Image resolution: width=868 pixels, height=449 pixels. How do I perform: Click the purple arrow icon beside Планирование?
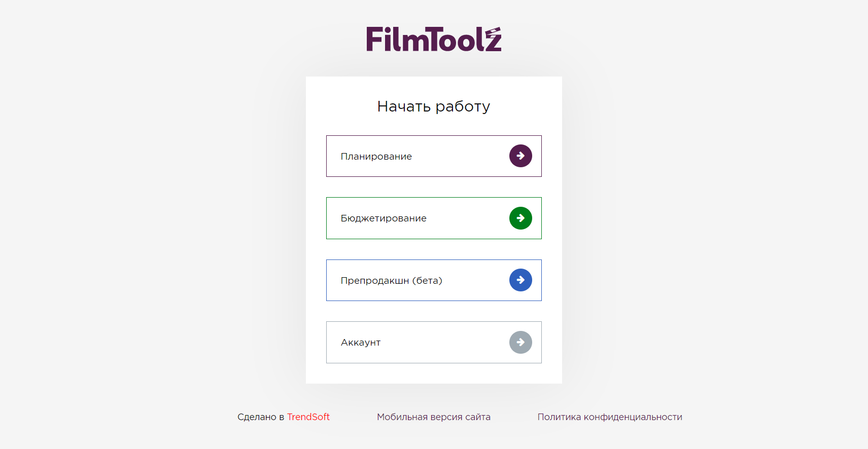point(520,156)
